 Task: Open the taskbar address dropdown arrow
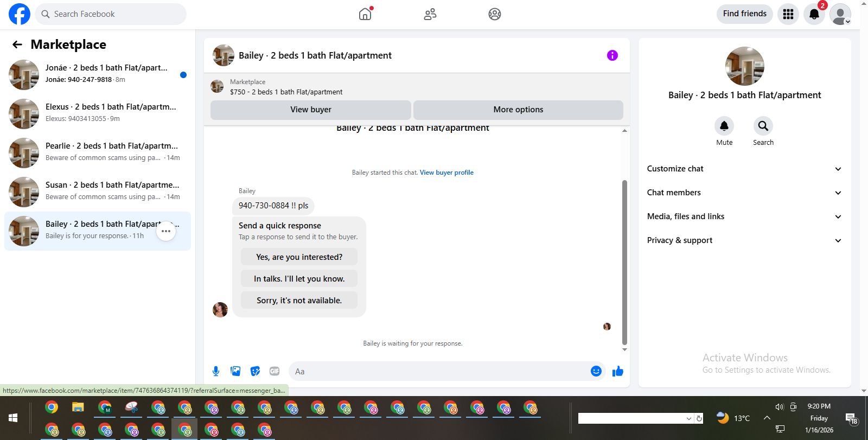(689, 418)
